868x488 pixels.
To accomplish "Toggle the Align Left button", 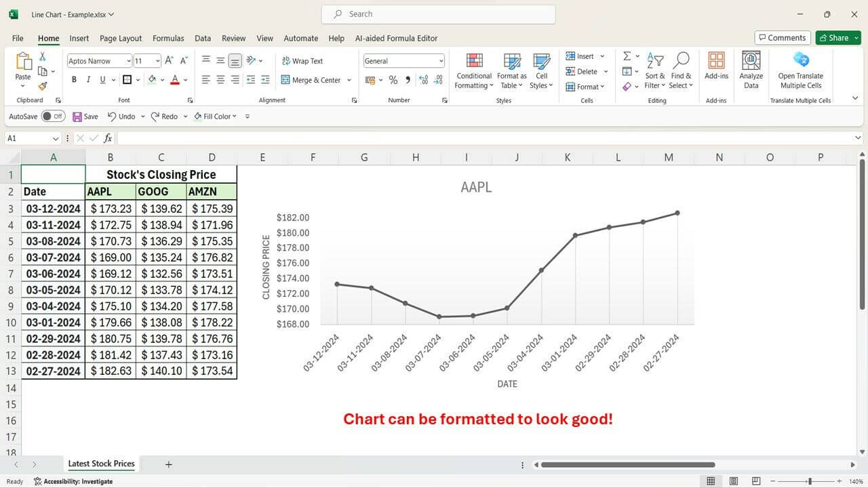I will [206, 80].
